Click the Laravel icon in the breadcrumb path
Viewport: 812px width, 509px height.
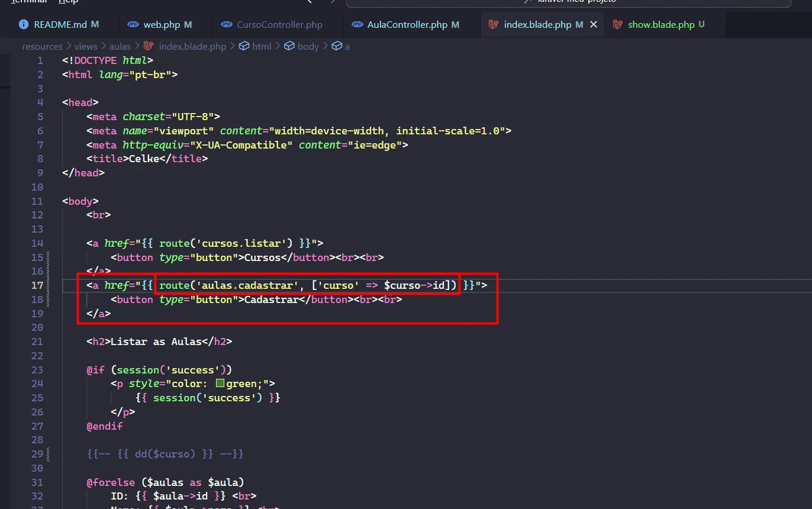(149, 46)
